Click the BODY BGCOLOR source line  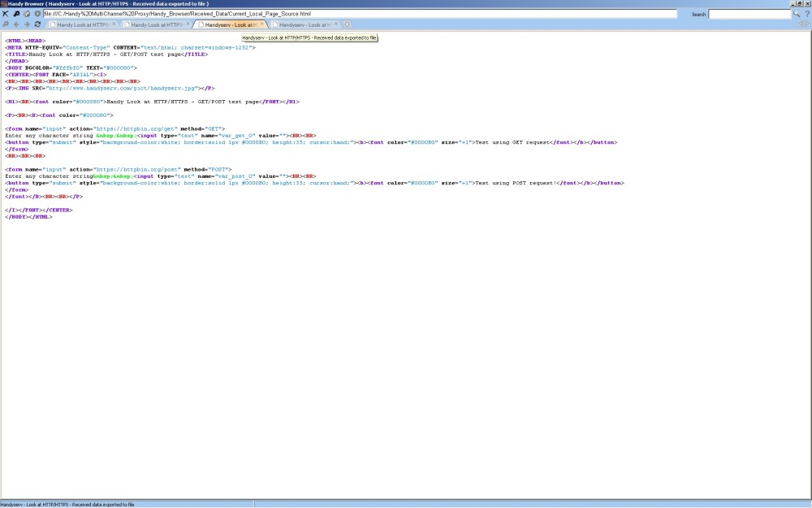[71, 68]
